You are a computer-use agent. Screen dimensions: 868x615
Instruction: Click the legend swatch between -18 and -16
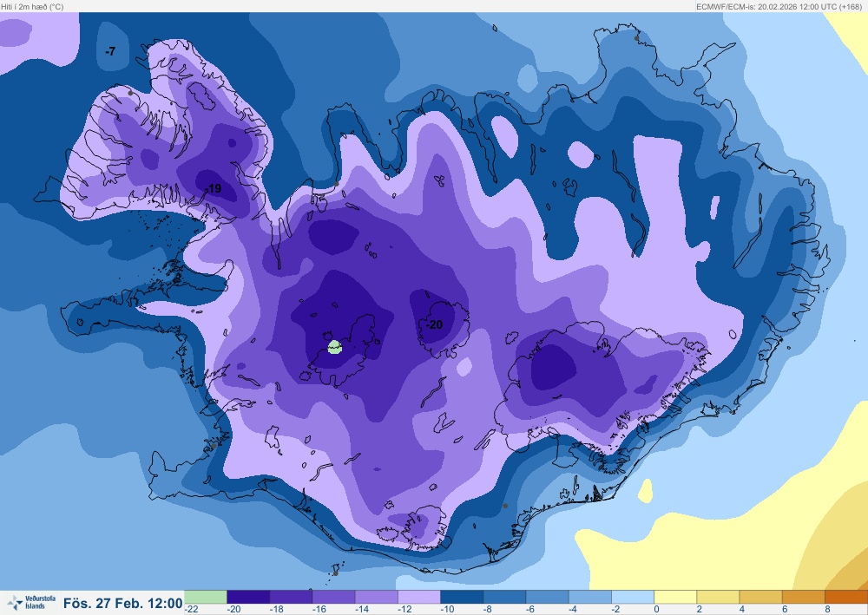tap(291, 597)
